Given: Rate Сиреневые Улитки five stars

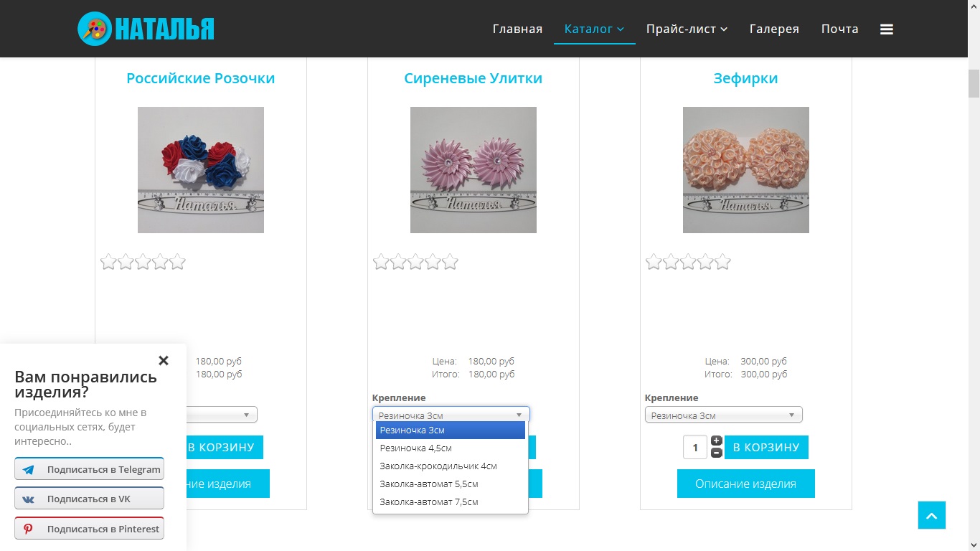Looking at the screenshot, I should (450, 262).
